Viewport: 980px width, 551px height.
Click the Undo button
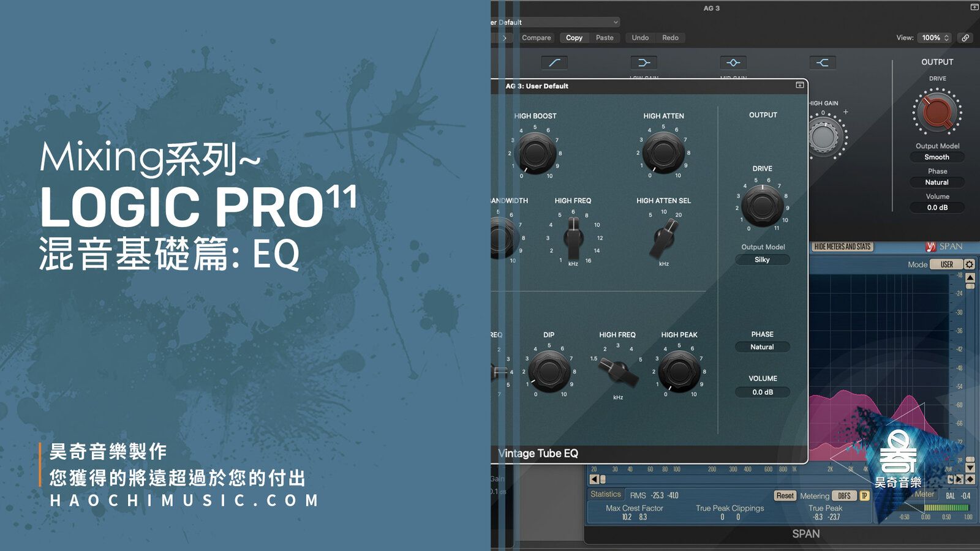[x=640, y=38]
